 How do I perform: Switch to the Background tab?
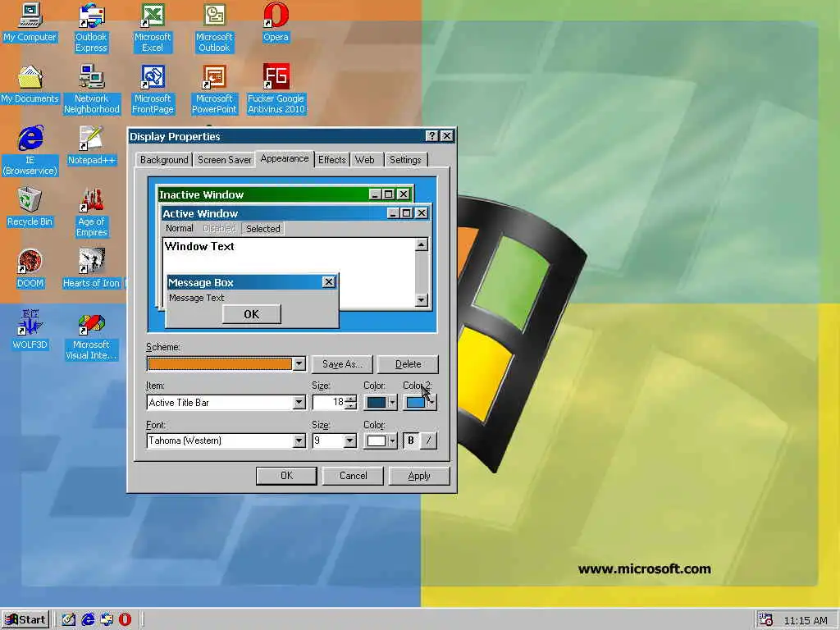point(164,160)
